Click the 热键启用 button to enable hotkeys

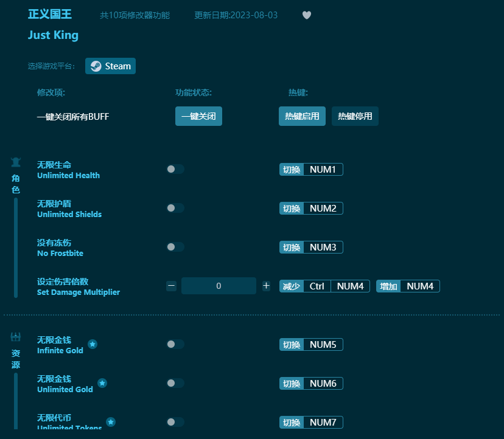click(x=302, y=116)
